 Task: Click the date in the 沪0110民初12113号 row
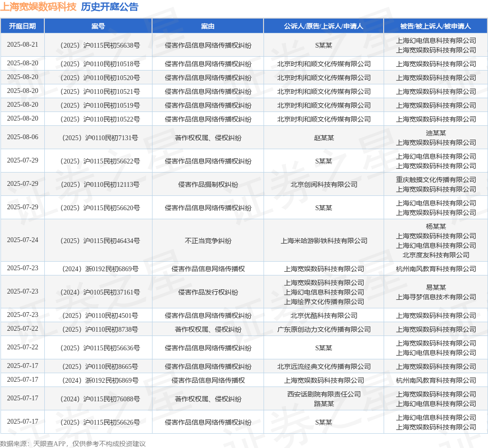click(22, 183)
